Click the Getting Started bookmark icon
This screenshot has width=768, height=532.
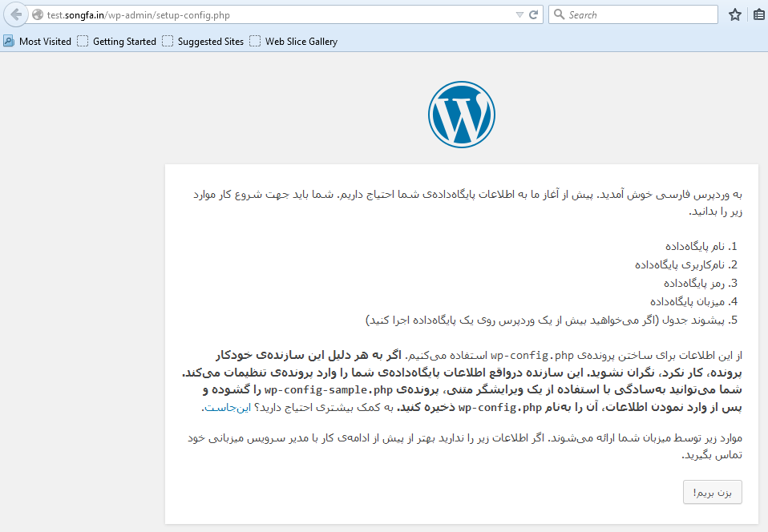[x=83, y=41]
